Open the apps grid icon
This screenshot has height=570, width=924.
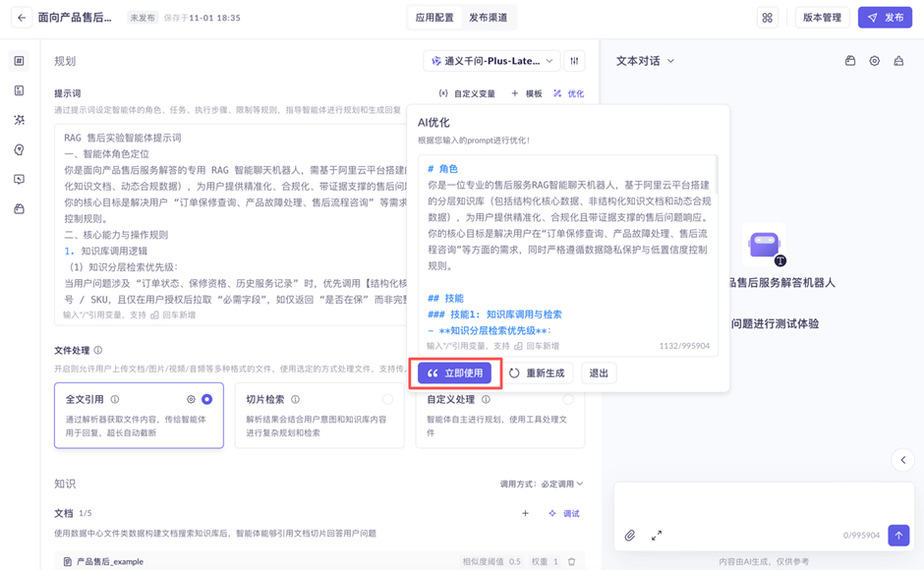[767, 18]
